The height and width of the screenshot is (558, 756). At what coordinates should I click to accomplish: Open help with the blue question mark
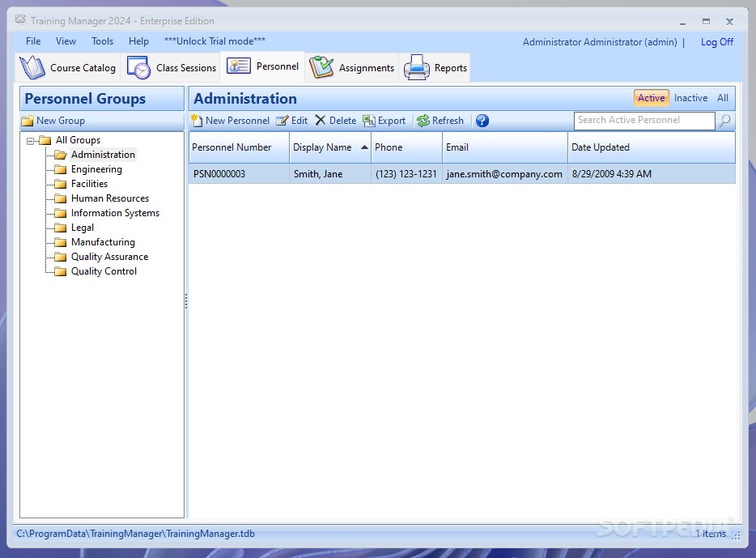coord(482,121)
